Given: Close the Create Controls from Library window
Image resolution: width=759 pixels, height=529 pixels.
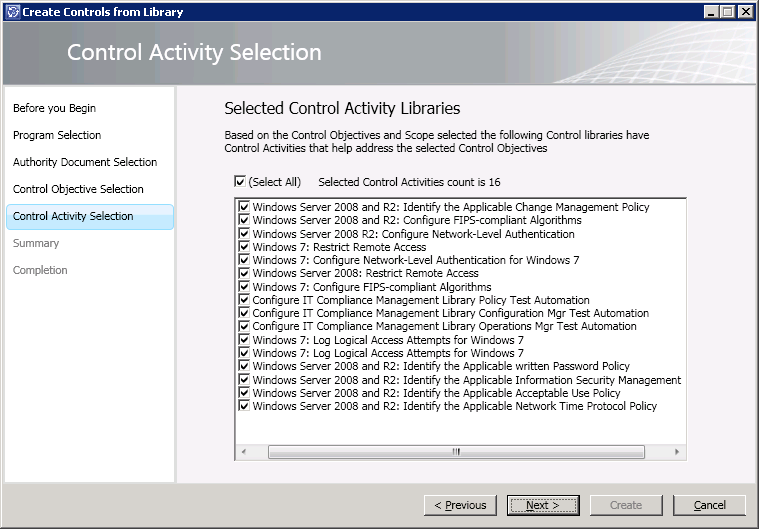Looking at the screenshot, I should (x=745, y=12).
